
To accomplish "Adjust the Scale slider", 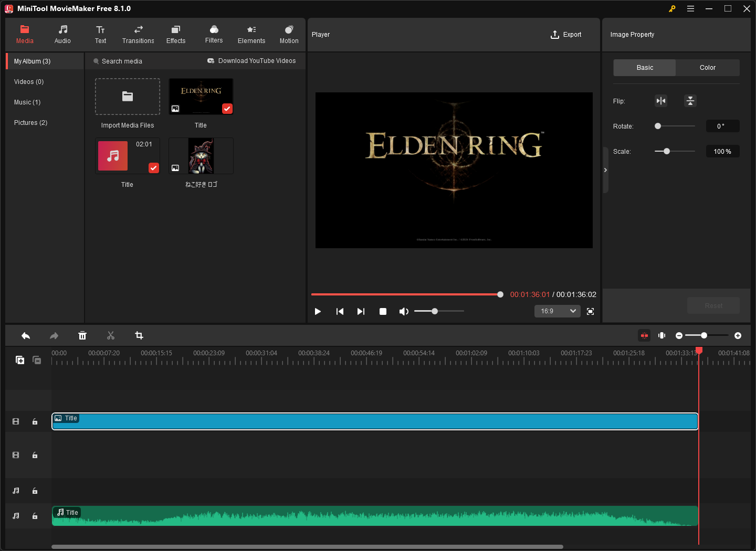I will pyautogui.click(x=675, y=151).
